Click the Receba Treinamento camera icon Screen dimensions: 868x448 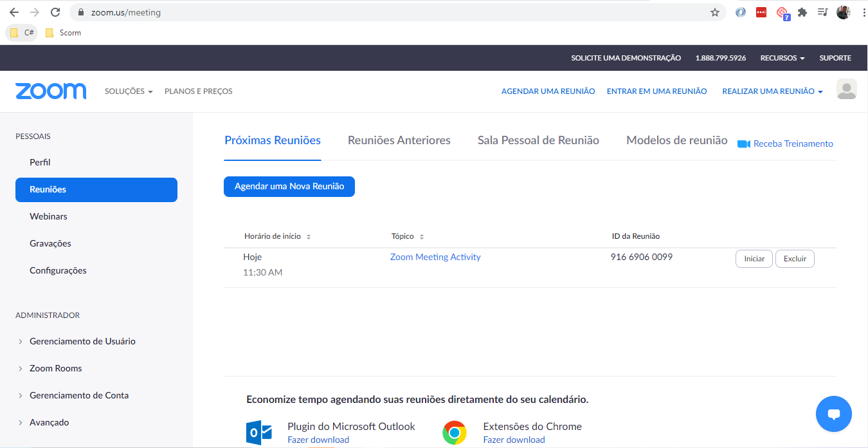pos(744,144)
